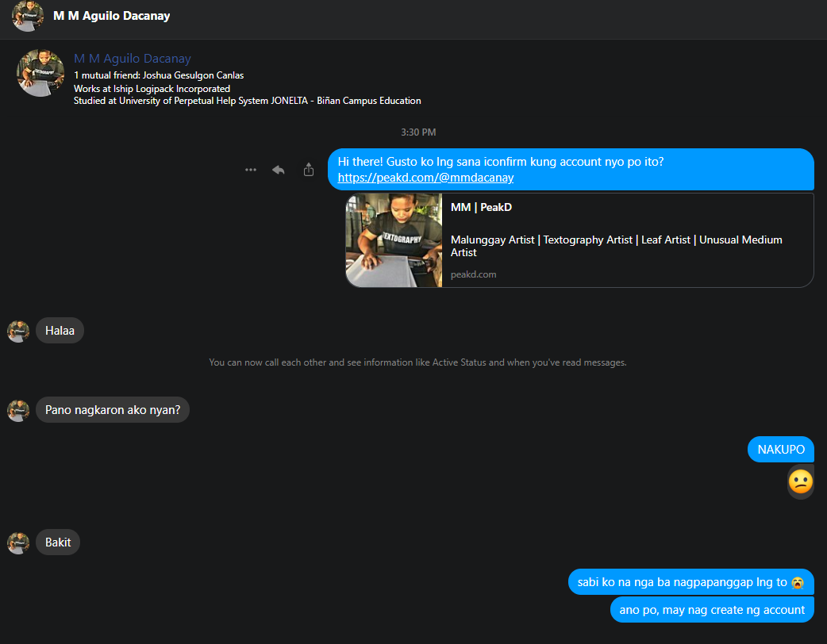Click the sabi ko na nga ba message
Screen dimensions: 827x644
tap(690, 582)
